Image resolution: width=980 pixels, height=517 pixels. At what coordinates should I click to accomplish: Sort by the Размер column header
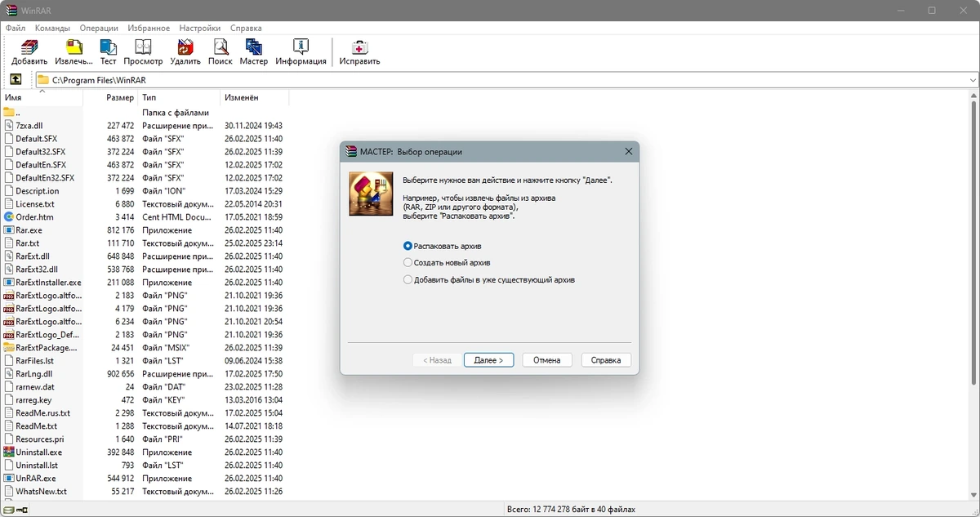(111, 97)
